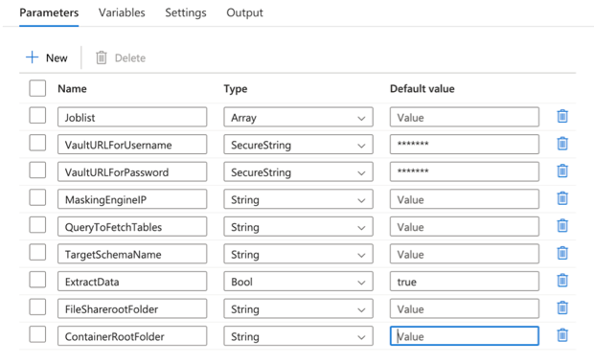Tick the select-all checkbox in header
Screen dimensions: 594x364
[37, 88]
